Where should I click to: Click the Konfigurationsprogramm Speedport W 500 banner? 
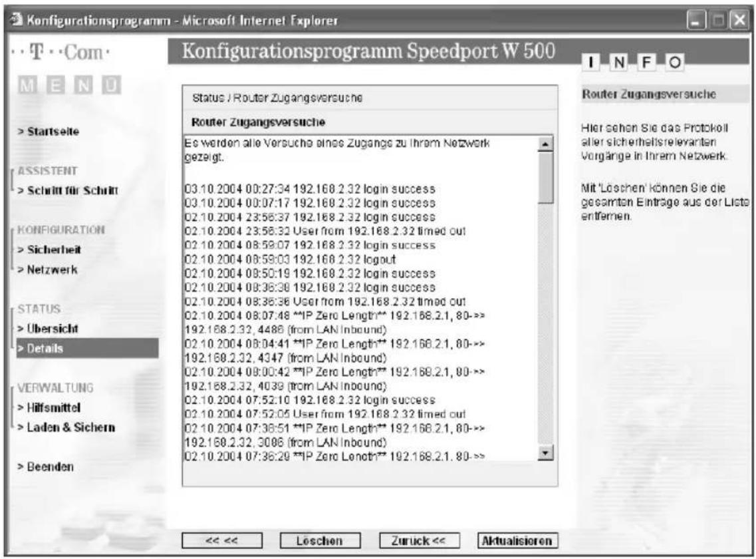tap(368, 51)
